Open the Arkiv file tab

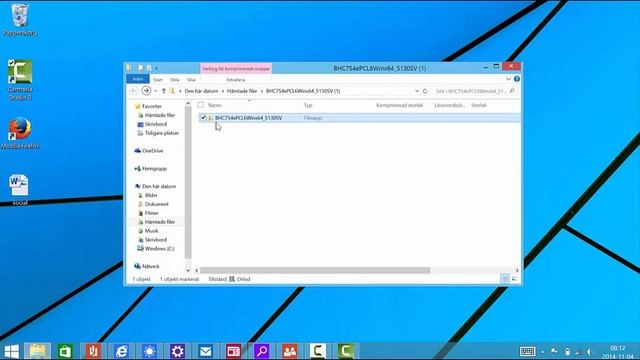[x=138, y=79]
